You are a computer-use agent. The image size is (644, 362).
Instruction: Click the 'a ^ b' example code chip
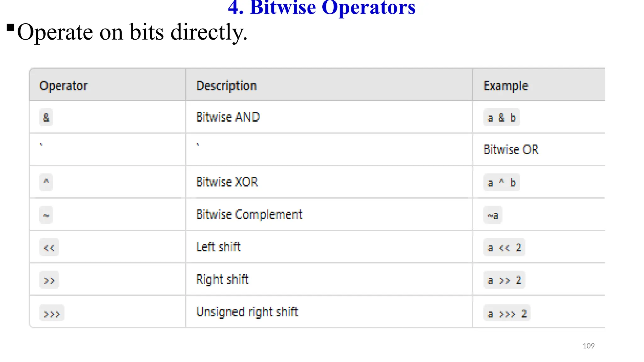(x=502, y=182)
